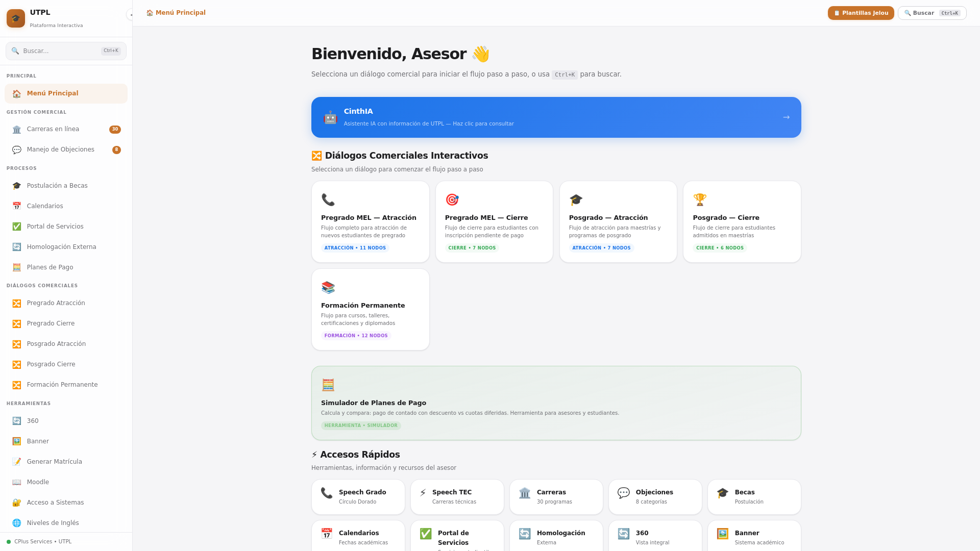Click the Postulación a Becas cap icon
Screen dimensions: 980x551
coord(17,186)
